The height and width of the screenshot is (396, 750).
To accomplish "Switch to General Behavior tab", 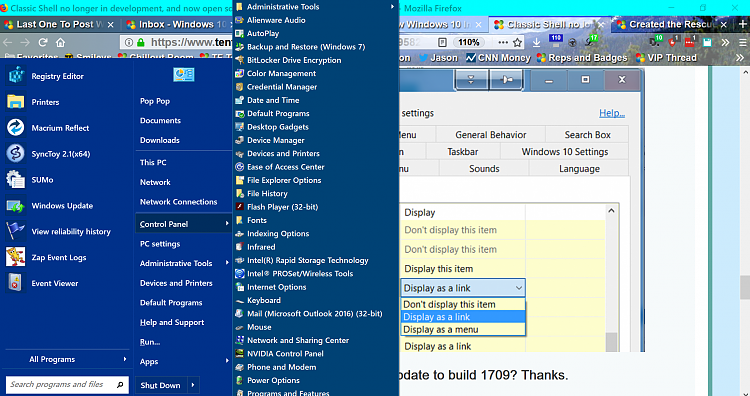I will (x=491, y=135).
